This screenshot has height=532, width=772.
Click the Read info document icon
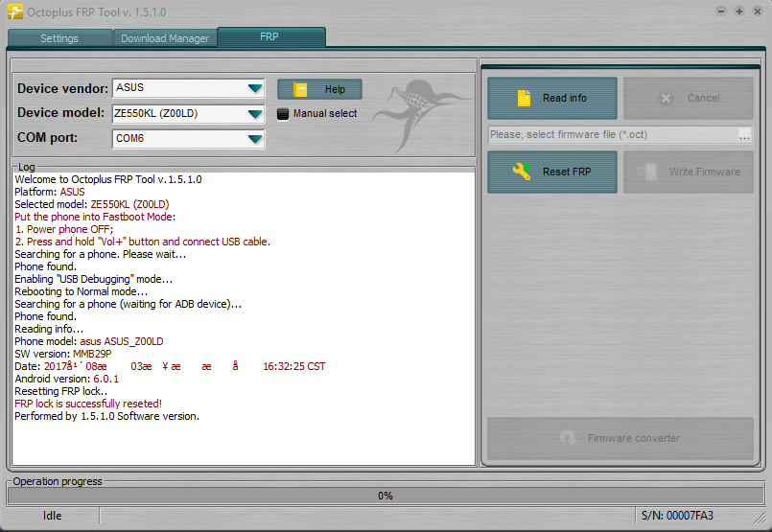[x=524, y=98]
